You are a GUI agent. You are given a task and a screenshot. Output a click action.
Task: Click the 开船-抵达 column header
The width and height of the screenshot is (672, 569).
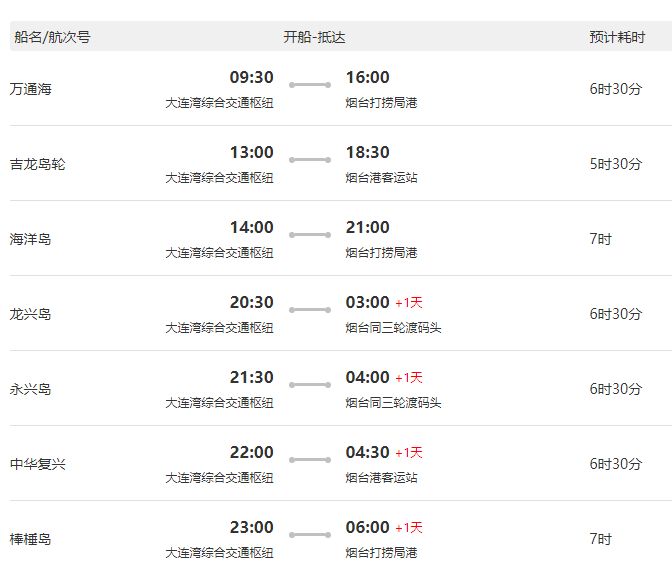(314, 37)
